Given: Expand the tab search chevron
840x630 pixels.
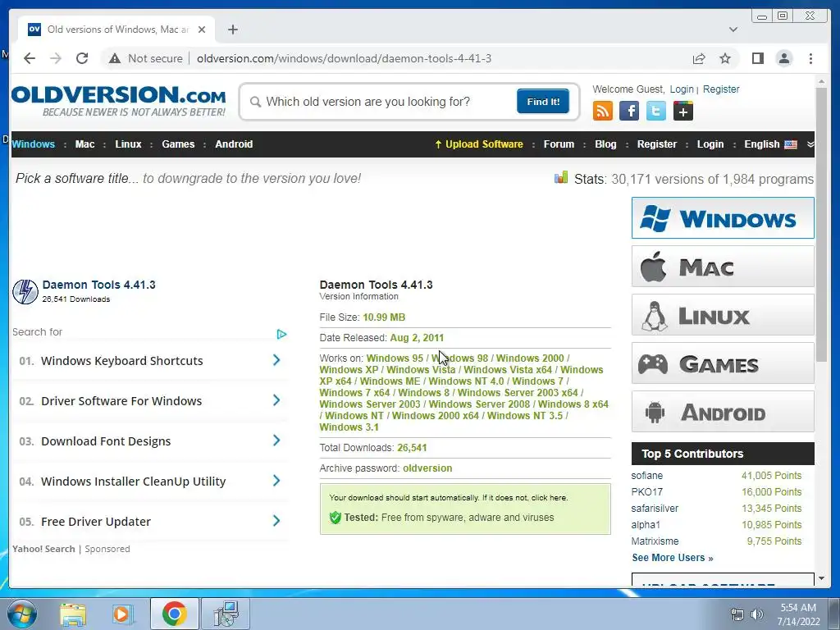Looking at the screenshot, I should [x=733, y=30].
